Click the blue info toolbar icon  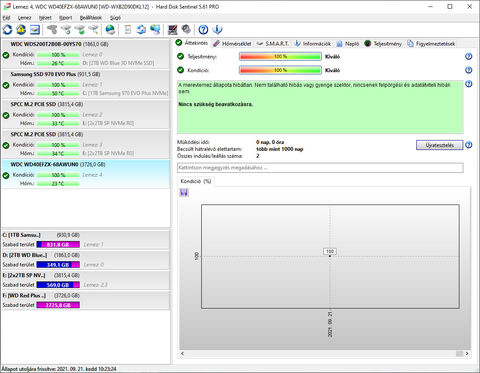217,30
